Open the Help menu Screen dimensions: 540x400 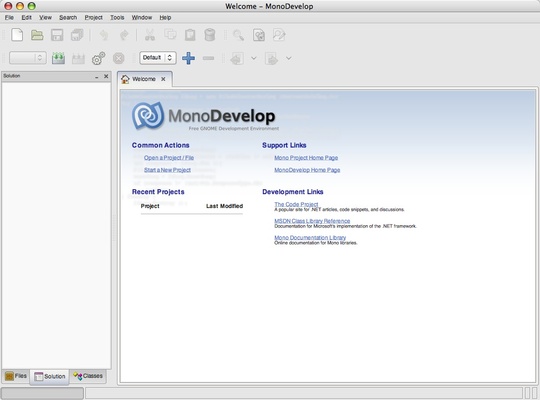[165, 17]
